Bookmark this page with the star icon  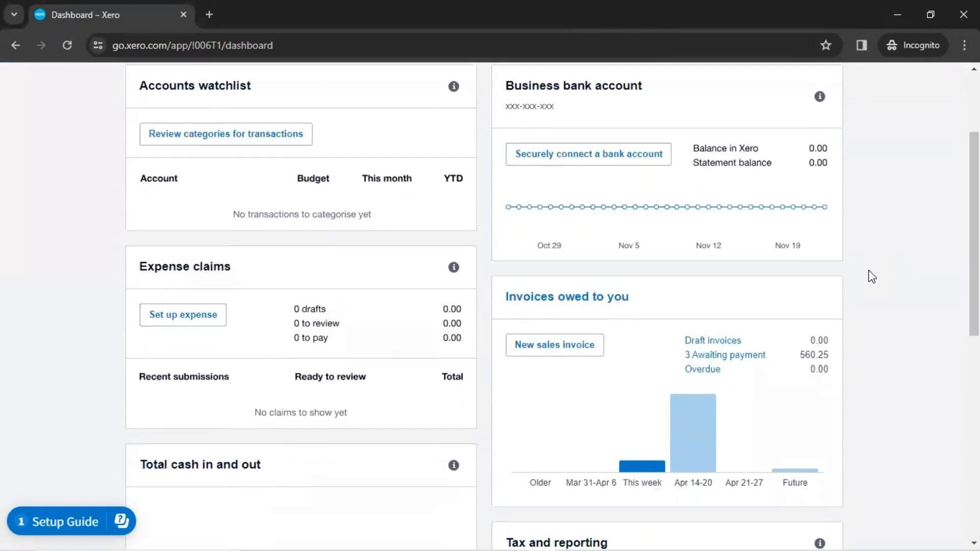pyautogui.click(x=825, y=45)
